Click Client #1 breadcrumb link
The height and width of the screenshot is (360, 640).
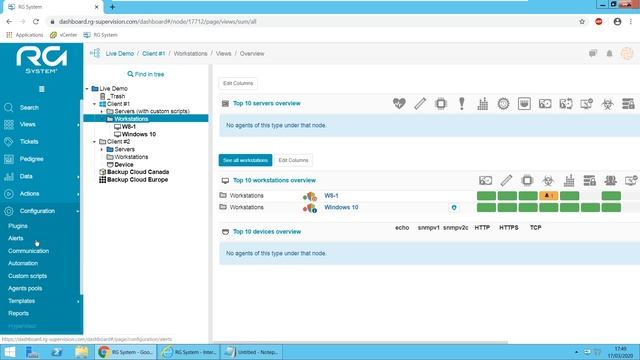pos(153,54)
